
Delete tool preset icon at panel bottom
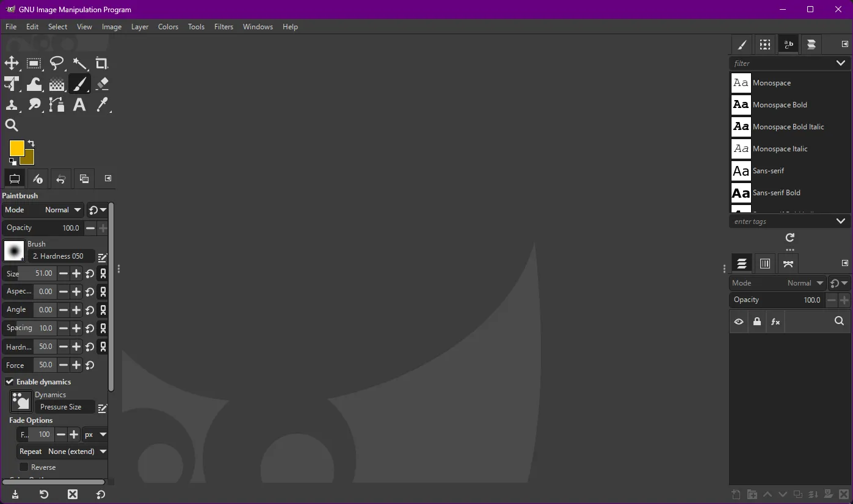click(x=73, y=494)
